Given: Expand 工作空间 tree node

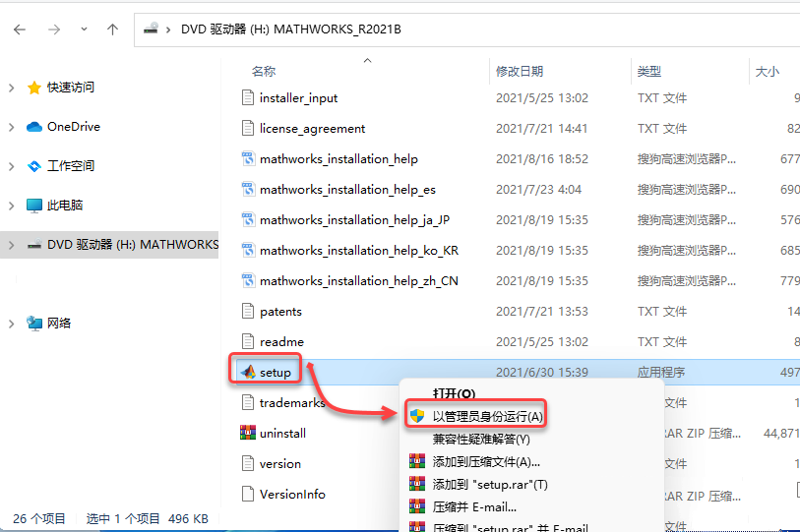Looking at the screenshot, I should point(11,166).
